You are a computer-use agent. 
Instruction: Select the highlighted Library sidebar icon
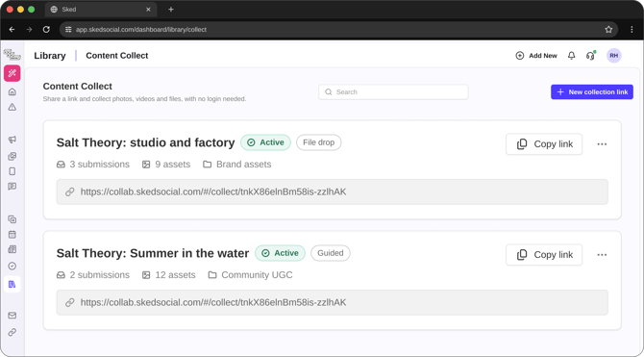[12, 284]
